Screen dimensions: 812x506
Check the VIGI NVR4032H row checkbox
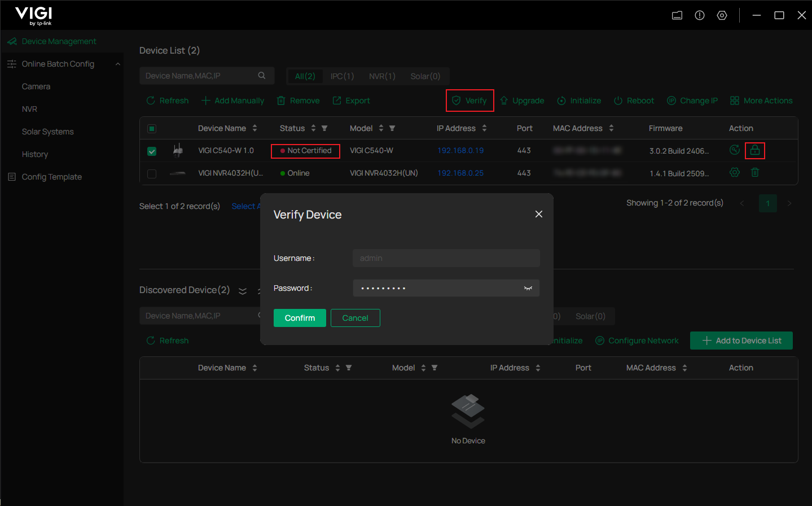[152, 174]
